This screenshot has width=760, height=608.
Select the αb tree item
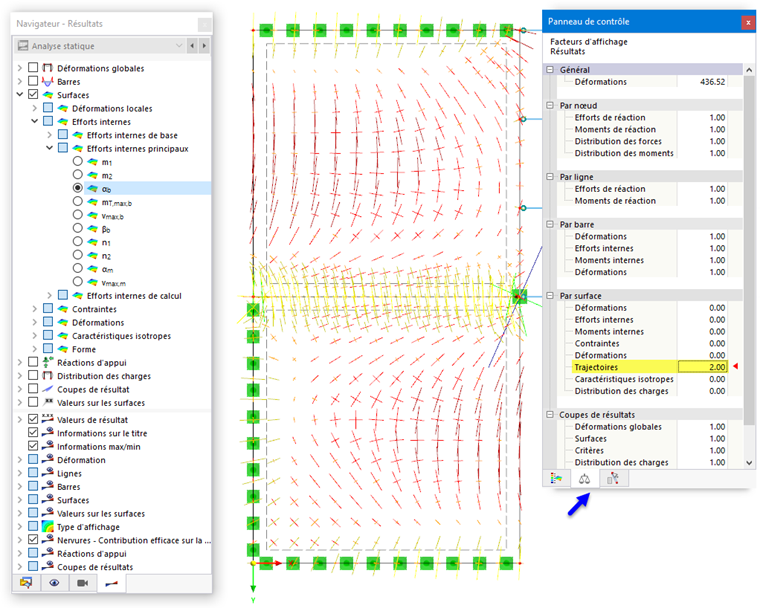click(x=107, y=189)
